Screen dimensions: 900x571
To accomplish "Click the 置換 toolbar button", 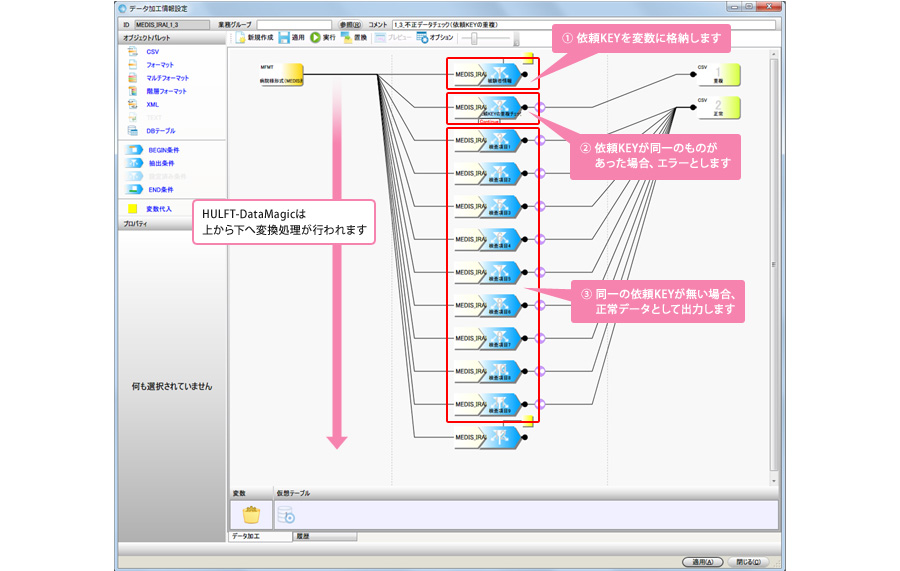I will (353, 38).
